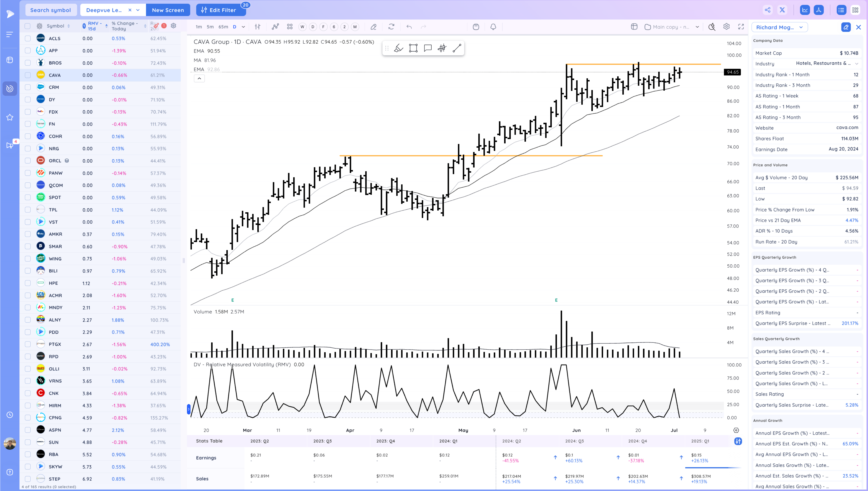Open the alert bell icon
This screenshot has height=491, width=868.
tap(493, 27)
